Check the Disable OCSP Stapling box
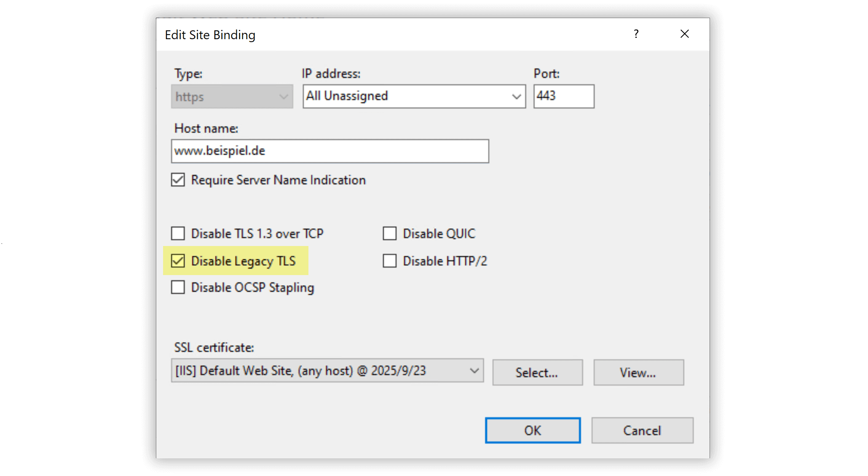Screen dimensions: 868x476 [178, 287]
